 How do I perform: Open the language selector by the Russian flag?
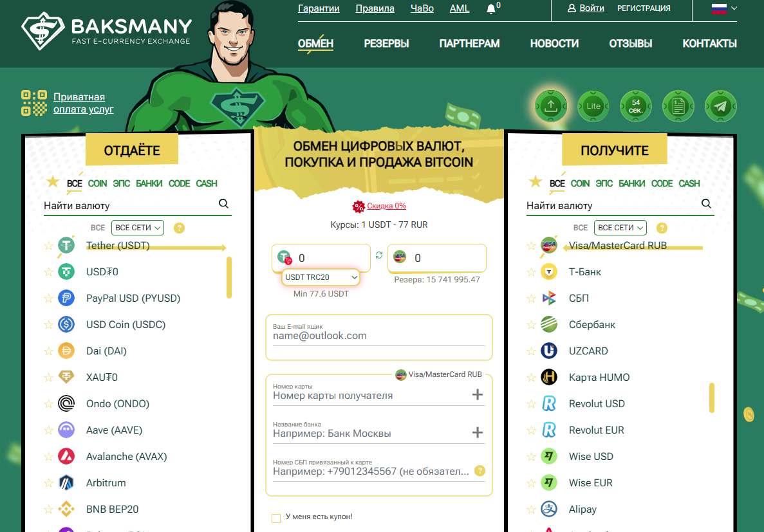point(724,8)
